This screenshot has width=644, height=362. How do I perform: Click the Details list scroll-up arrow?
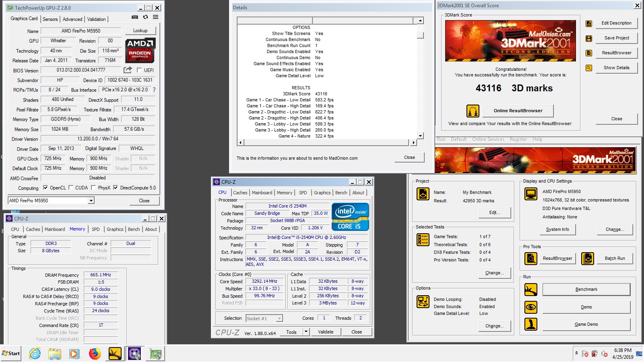[420, 21]
